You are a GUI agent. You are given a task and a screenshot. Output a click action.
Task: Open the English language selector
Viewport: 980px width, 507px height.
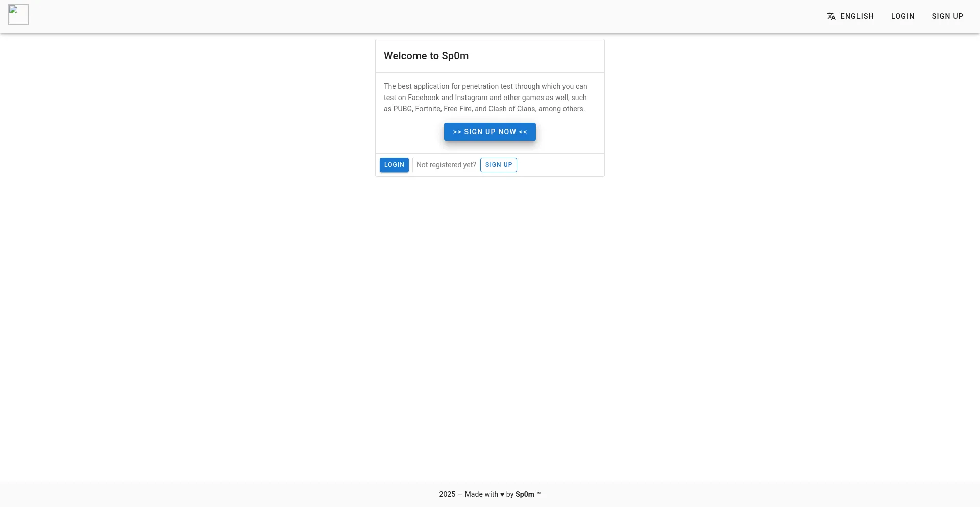point(850,16)
